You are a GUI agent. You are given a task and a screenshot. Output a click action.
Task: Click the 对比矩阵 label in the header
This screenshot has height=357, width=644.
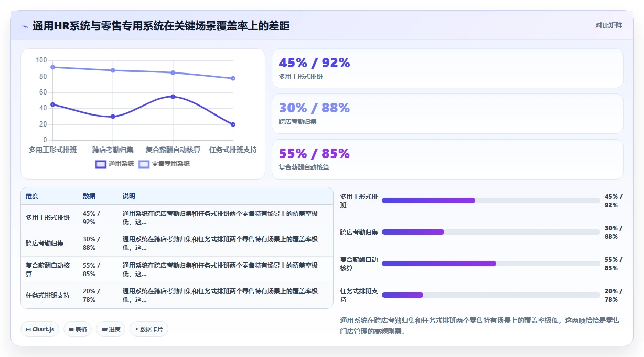[x=608, y=26]
